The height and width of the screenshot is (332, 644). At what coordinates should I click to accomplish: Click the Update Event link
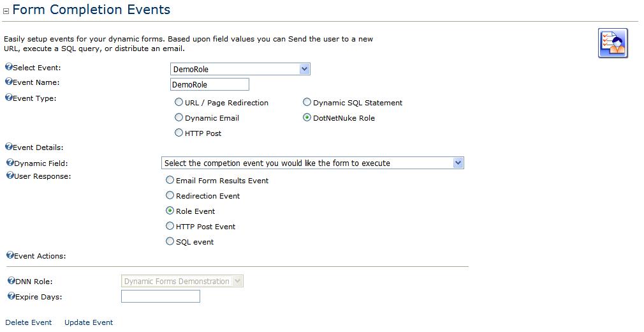(89, 322)
